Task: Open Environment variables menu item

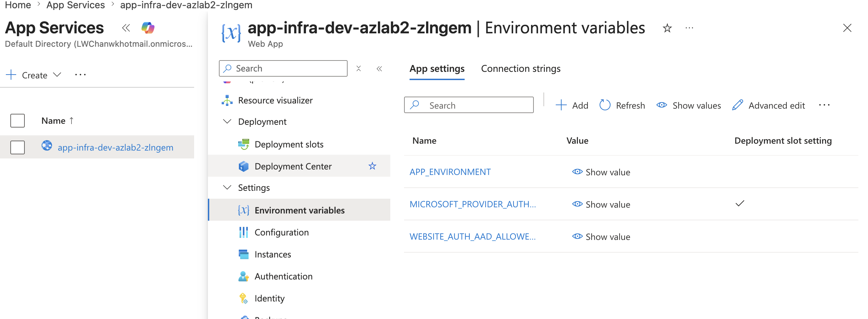Action: [299, 210]
